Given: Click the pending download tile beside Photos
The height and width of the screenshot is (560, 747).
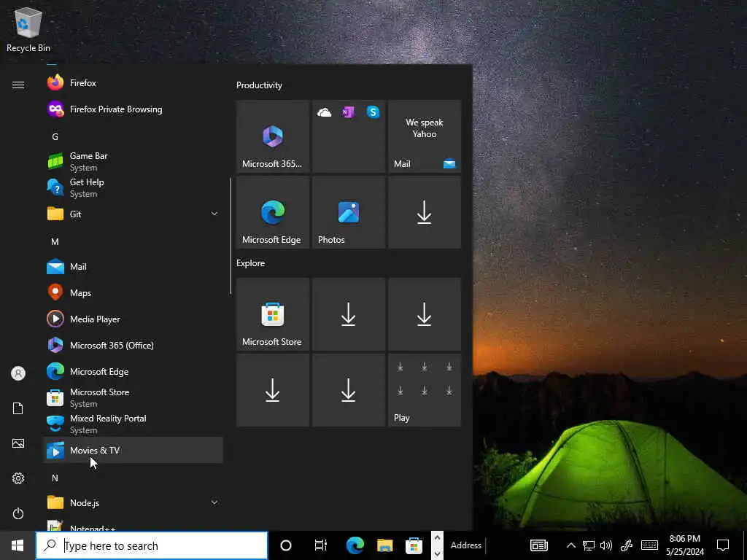Looking at the screenshot, I should tap(425, 212).
